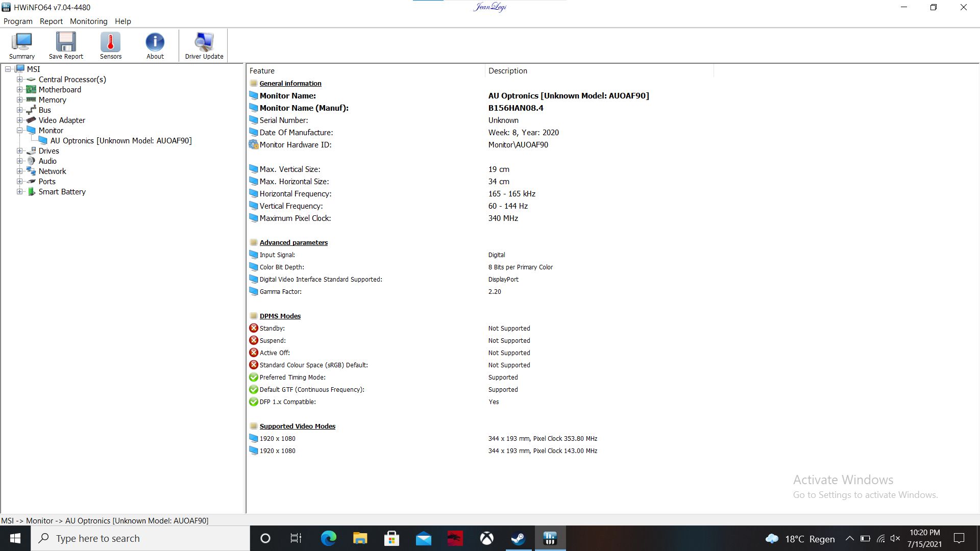Viewport: 980px width, 551px height.
Task: Select AU Optronics monitor tree item
Action: point(121,141)
